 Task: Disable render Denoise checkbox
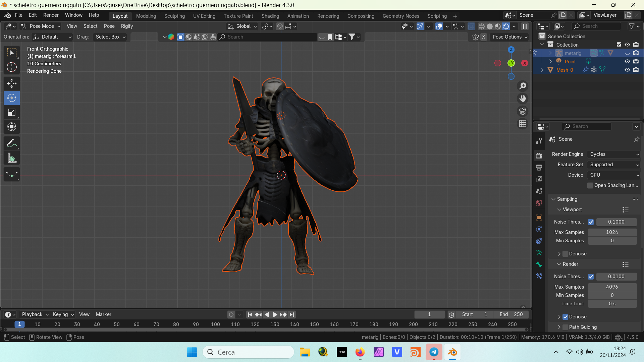565,317
